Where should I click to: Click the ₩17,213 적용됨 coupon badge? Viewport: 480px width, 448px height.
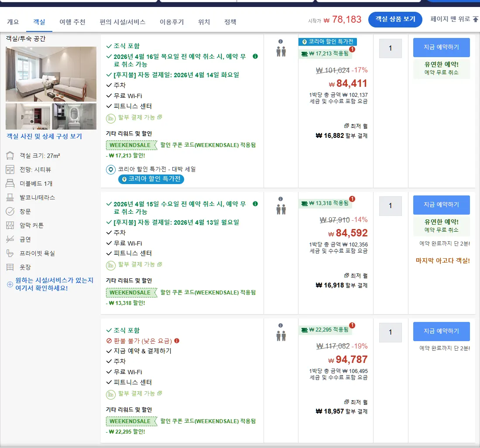coord(326,54)
